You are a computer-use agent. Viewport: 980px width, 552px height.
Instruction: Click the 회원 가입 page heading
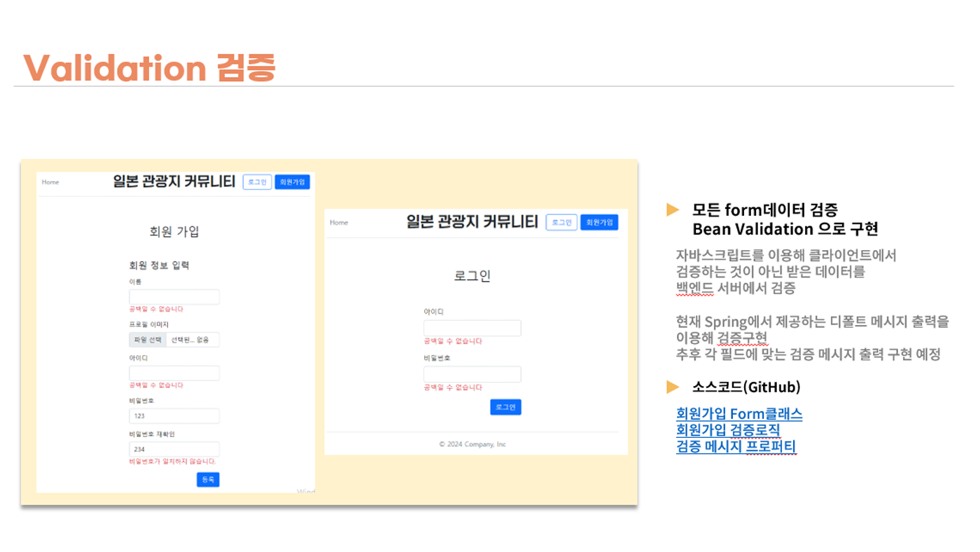[175, 232]
